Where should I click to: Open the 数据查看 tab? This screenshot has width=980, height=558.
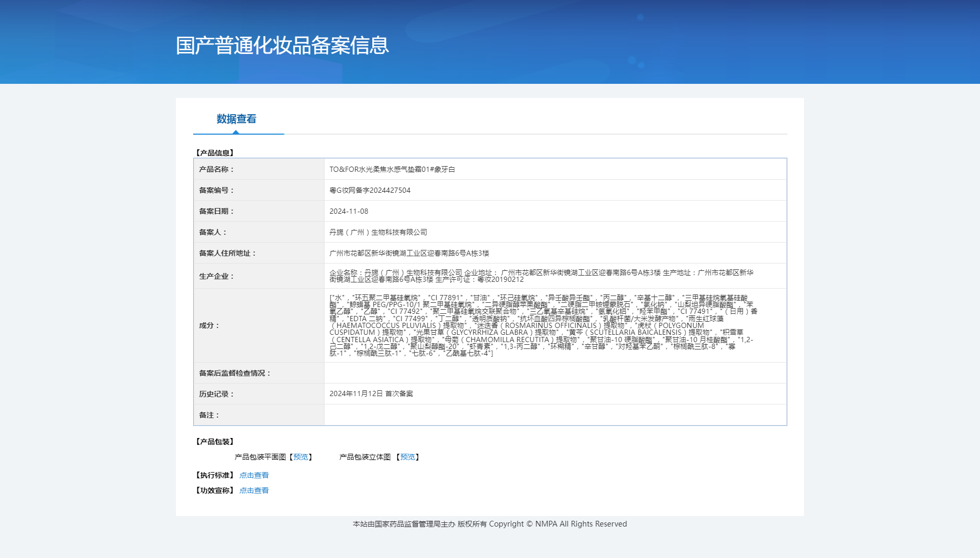point(237,119)
